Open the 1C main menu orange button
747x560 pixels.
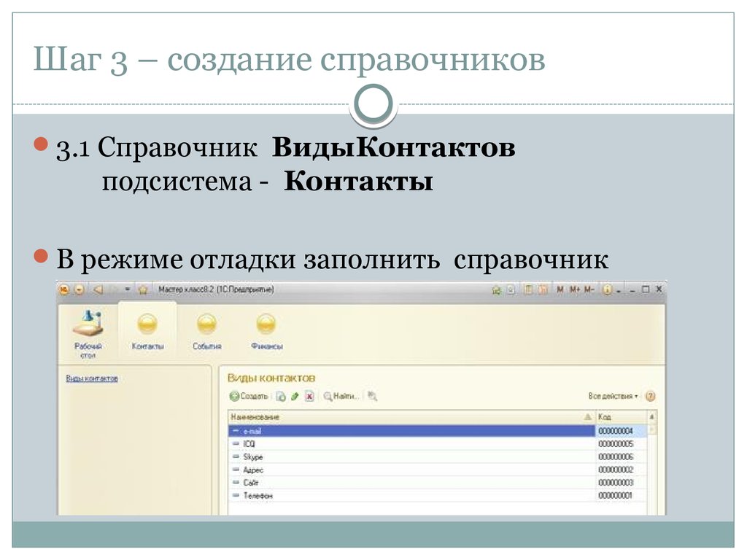coord(65,289)
